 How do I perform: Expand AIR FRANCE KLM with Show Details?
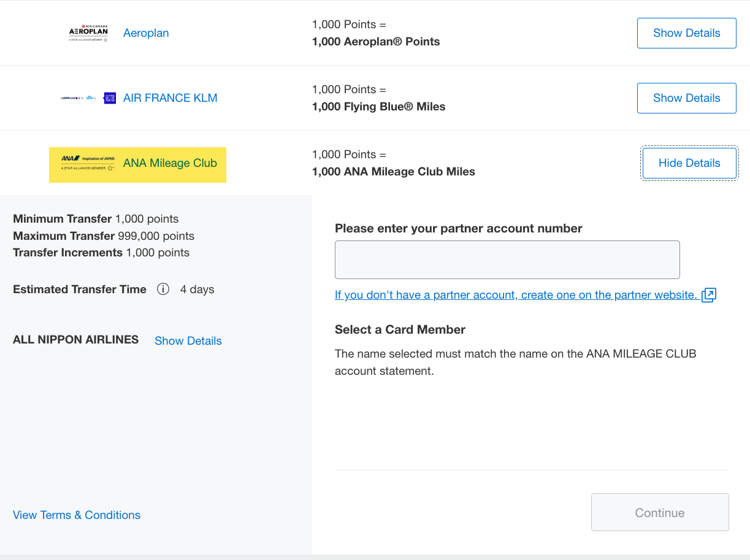687,98
